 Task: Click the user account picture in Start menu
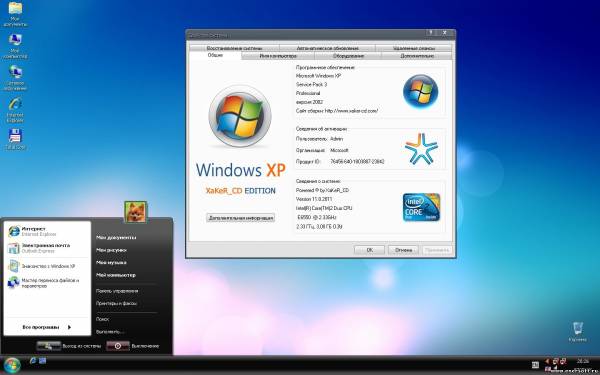pyautogui.click(x=135, y=212)
